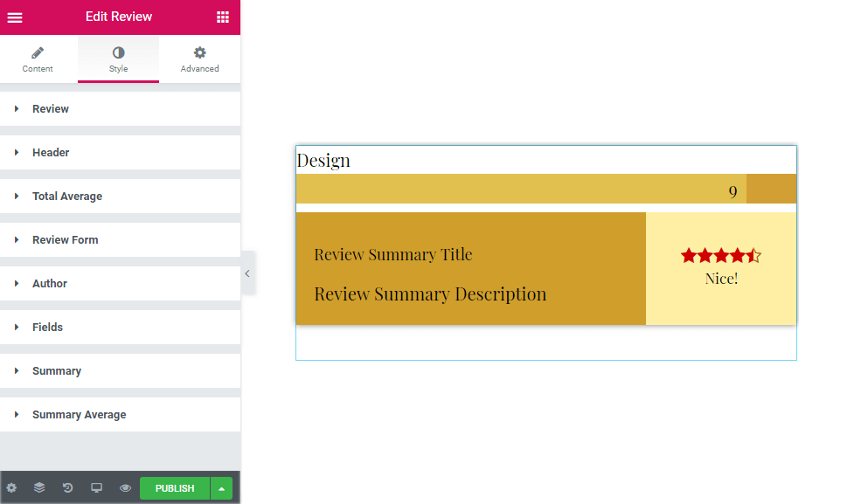The width and height of the screenshot is (854, 504).
Task: Click the Review Summary Description text
Action: tap(430, 293)
